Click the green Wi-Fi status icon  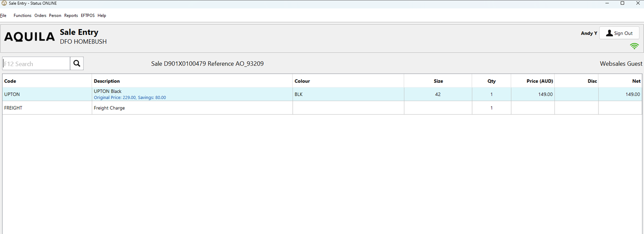(634, 46)
